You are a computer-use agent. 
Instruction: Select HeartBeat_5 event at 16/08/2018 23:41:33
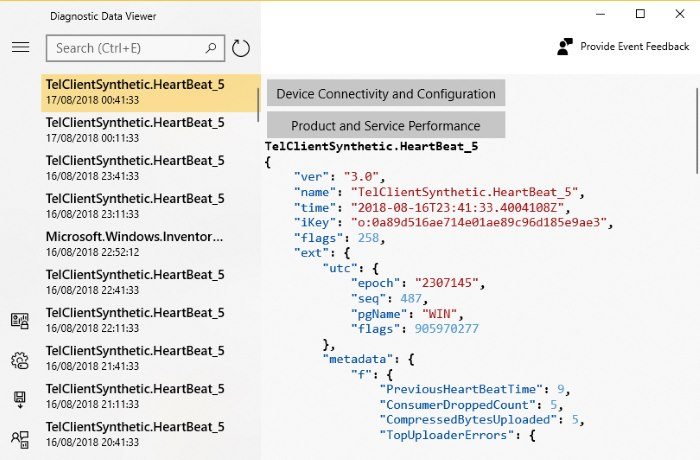(135, 168)
